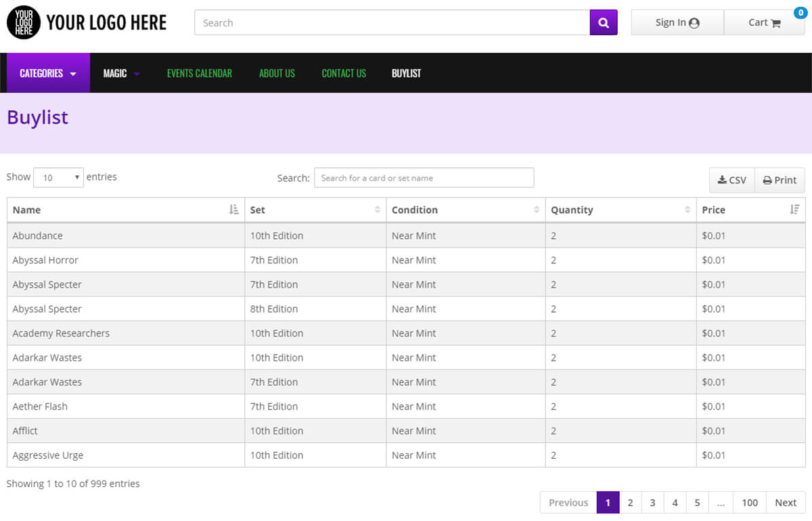
Task: Select the Academy Researchers cell
Action: coord(126,333)
